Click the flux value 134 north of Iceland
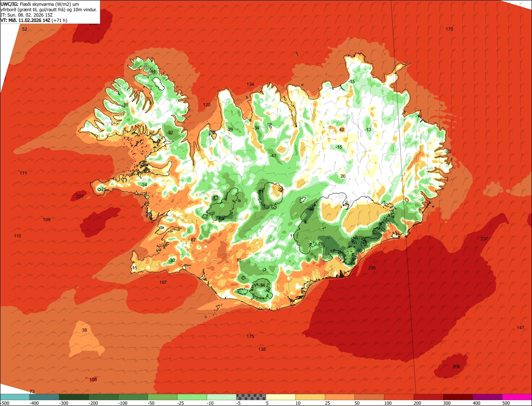The image size is (532, 406). tap(250, 84)
